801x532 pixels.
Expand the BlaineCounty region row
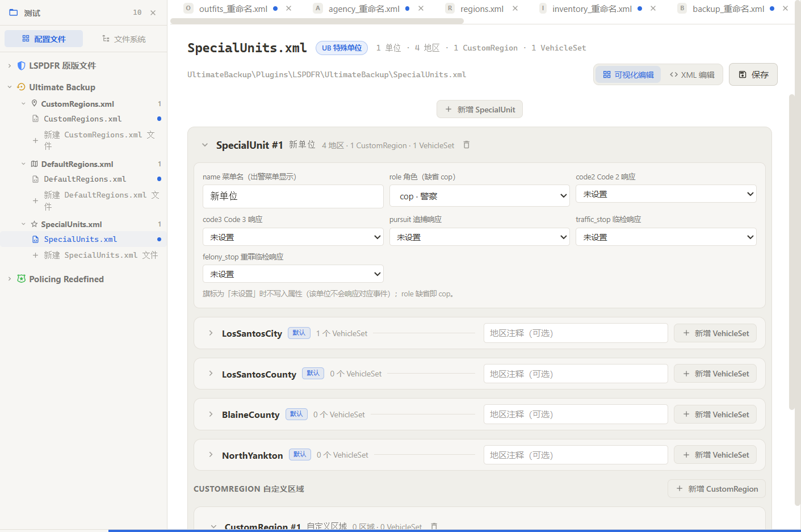[x=211, y=414]
